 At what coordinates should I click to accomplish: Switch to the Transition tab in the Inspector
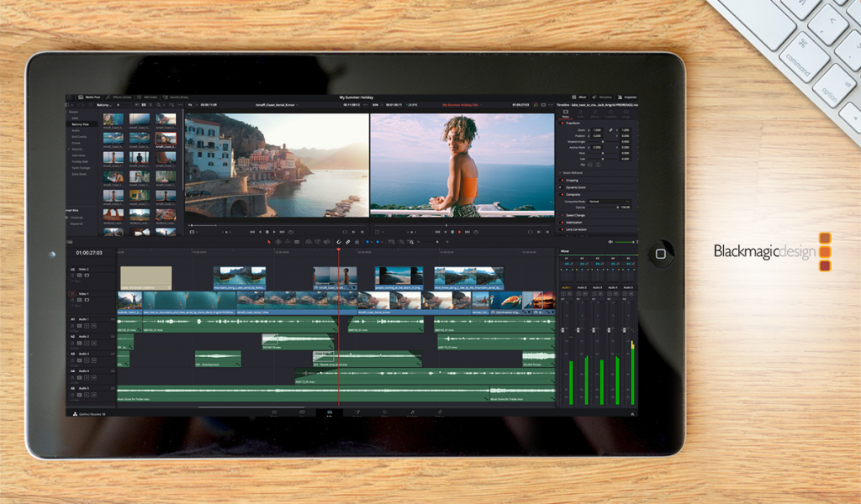coord(610,113)
